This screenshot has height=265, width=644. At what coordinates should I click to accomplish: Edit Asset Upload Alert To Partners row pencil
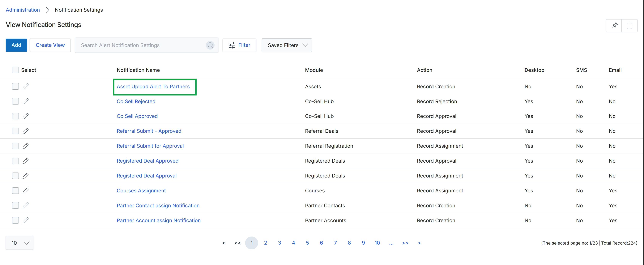pyautogui.click(x=25, y=87)
